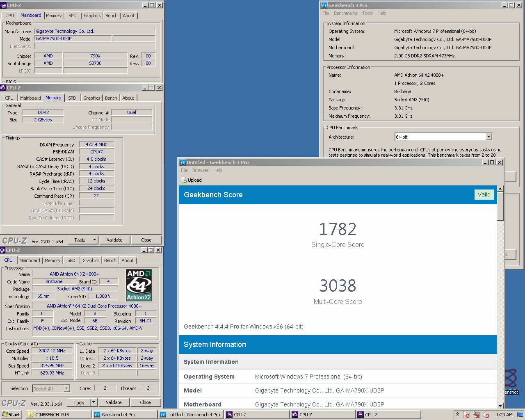The height and width of the screenshot is (420, 525).
Task: Click Channel # value Dual
Action: pos(132,112)
